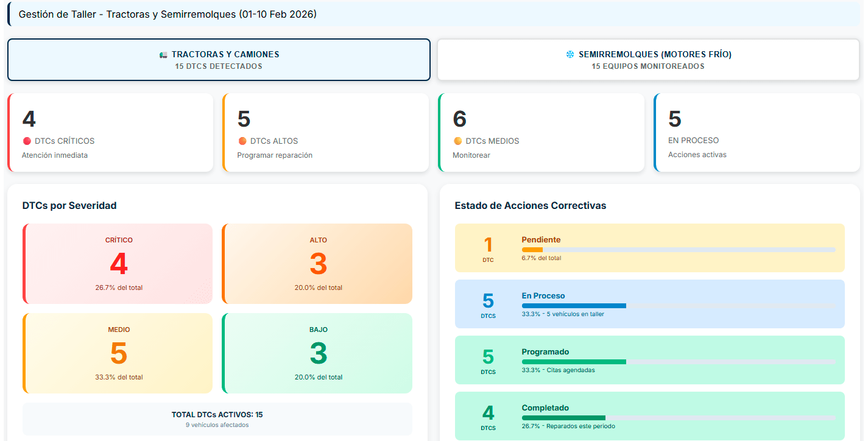This screenshot has width=868, height=441.
Task: Click the En Proceso progress bar
Action: tap(678, 306)
